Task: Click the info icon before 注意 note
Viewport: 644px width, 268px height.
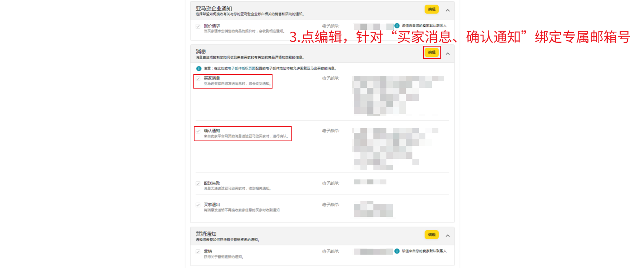Action: pos(199,69)
